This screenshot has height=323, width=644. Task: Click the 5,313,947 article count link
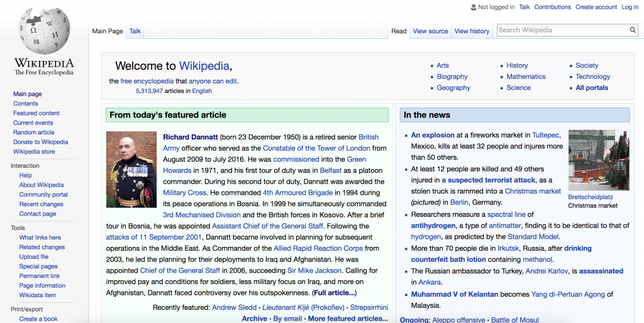[x=150, y=91]
